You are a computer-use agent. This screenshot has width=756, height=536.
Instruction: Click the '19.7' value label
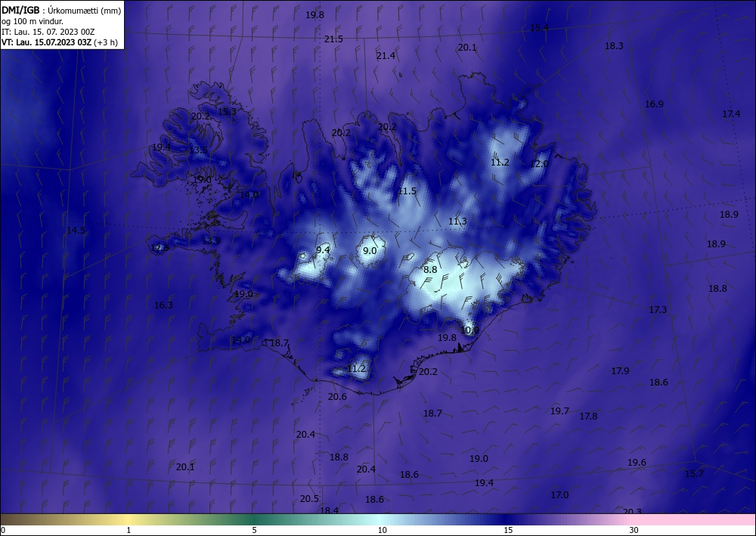click(559, 411)
